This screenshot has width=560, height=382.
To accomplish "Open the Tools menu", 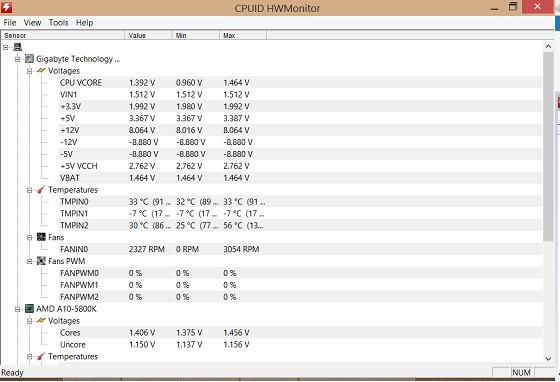I will 58,22.
